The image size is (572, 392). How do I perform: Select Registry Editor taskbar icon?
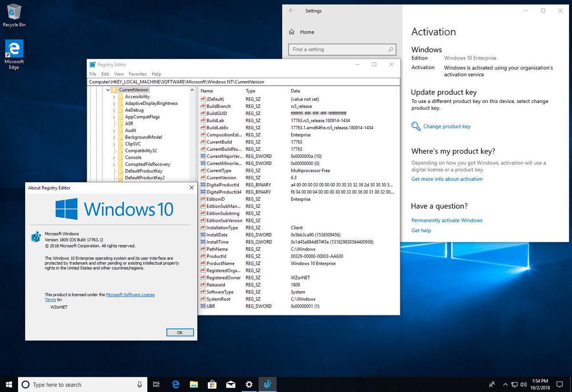pos(267,384)
